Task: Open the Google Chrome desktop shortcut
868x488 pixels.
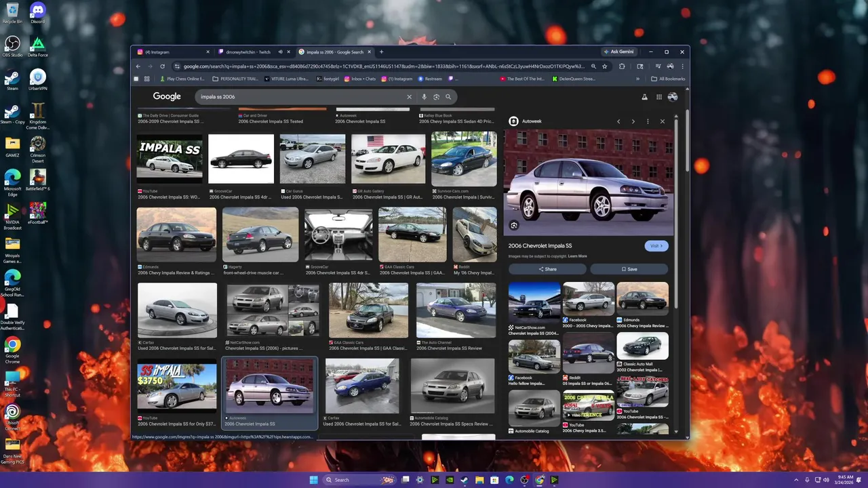Action: pos(12,350)
